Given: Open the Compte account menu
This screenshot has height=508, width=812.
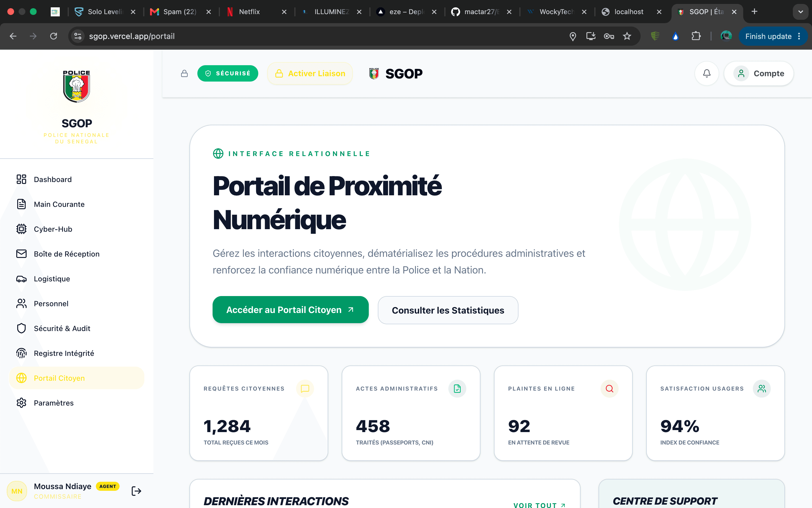Looking at the screenshot, I should coord(759,74).
